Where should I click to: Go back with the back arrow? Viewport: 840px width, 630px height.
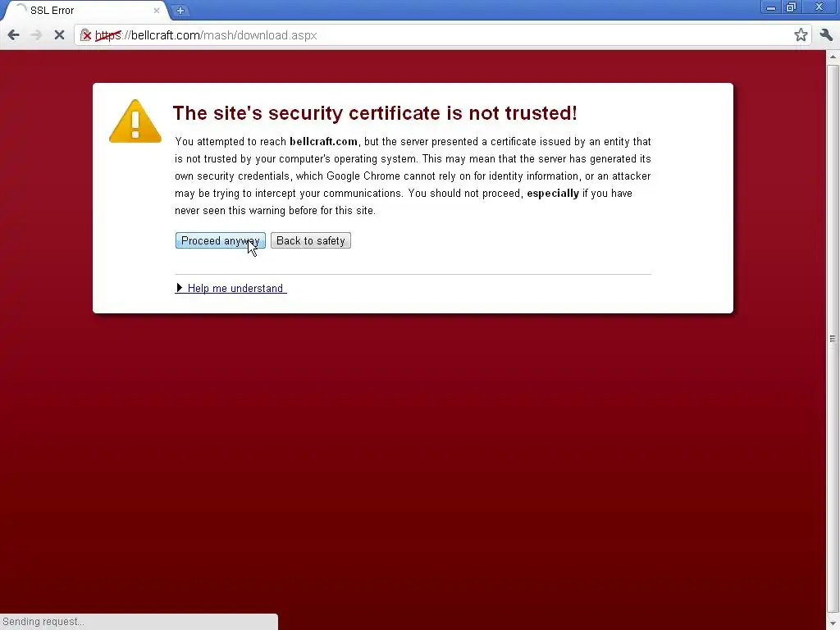point(13,35)
